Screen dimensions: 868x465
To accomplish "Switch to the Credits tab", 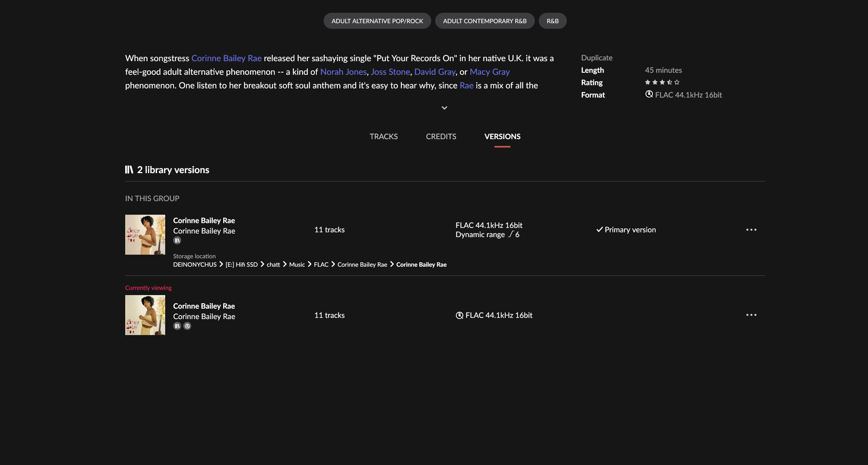I will pos(441,136).
